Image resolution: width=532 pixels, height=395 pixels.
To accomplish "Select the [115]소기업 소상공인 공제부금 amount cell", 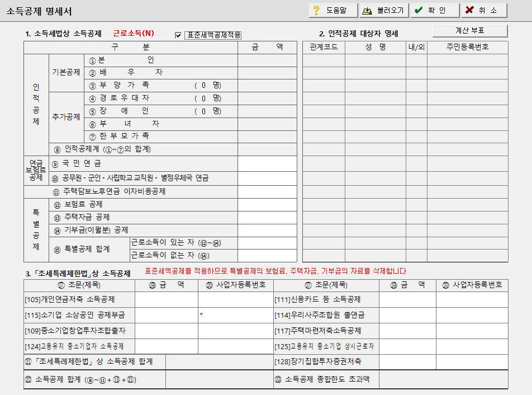I will (x=167, y=315).
